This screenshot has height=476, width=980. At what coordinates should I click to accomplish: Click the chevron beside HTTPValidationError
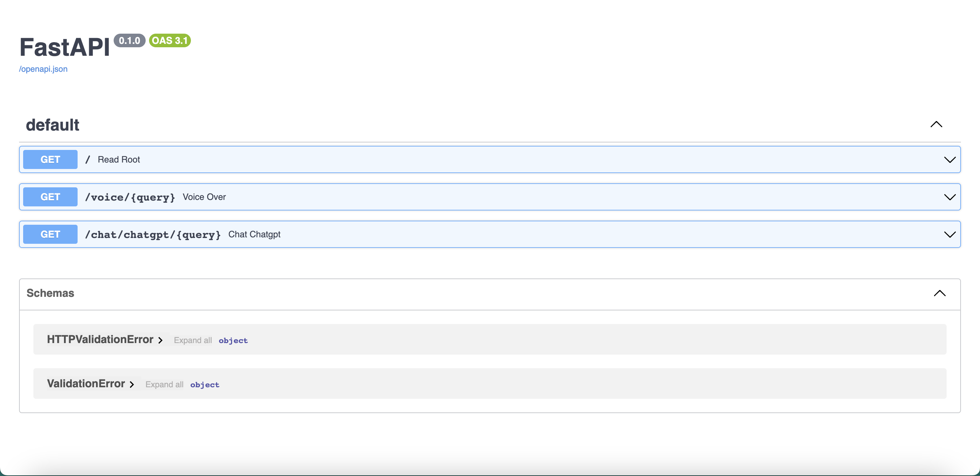pos(161,340)
